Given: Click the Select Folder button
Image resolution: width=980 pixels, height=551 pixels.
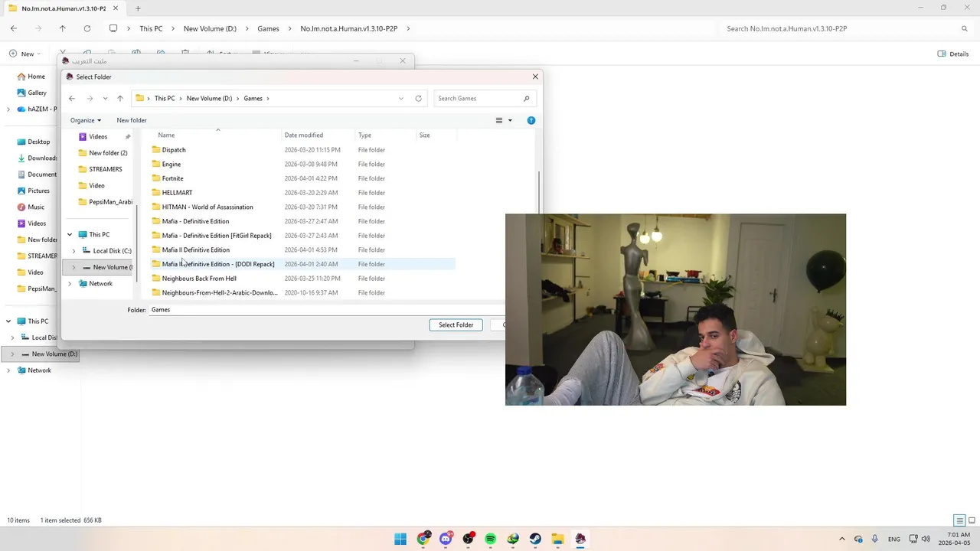Looking at the screenshot, I should pyautogui.click(x=456, y=325).
